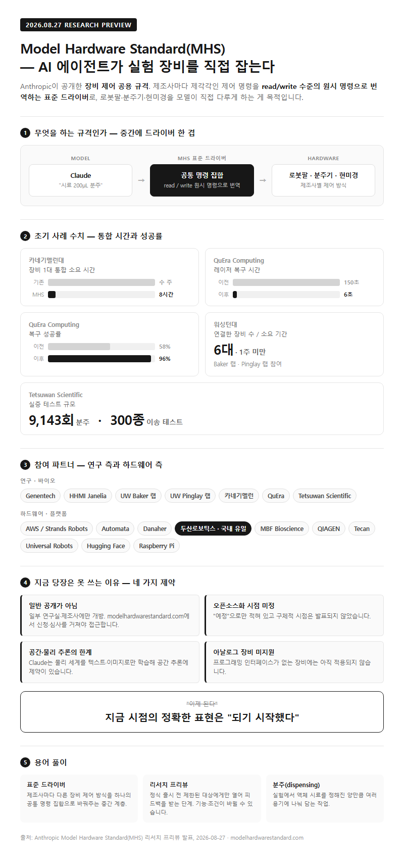This screenshot has width=404, height=868.
Task: Click the 복구 성공률 이전 58% bar
Action: [x=102, y=347]
